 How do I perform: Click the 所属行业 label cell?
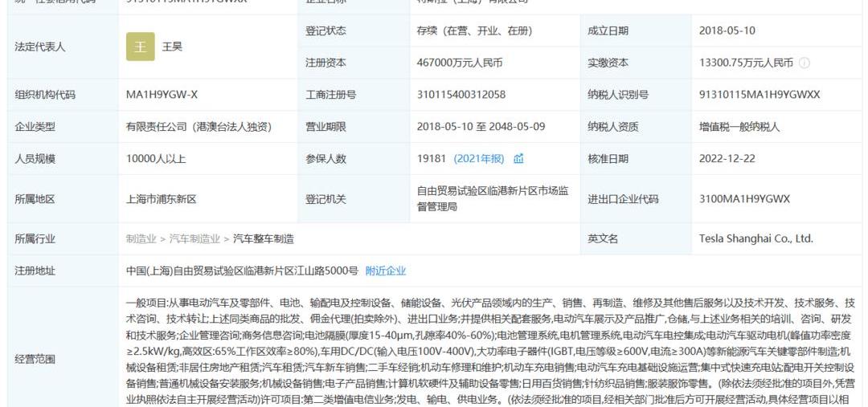click(x=63, y=239)
